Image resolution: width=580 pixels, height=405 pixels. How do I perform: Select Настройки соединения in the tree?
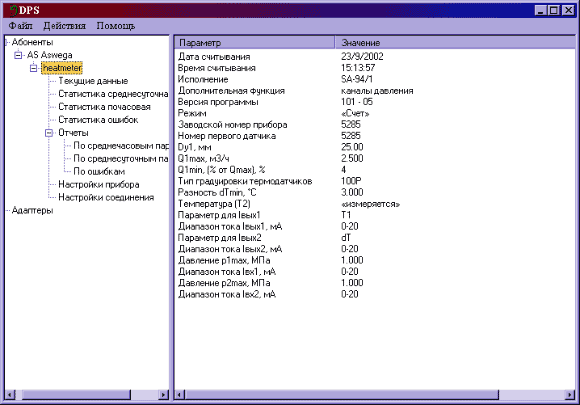(106, 198)
